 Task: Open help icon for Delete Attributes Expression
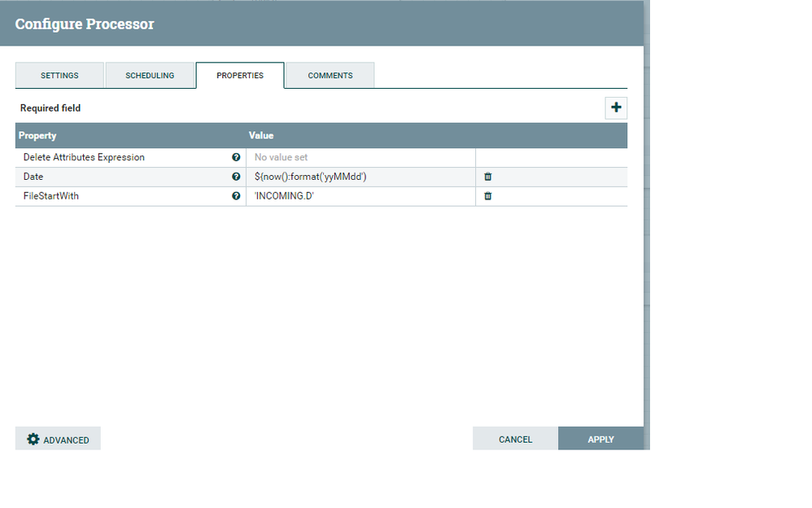point(236,157)
